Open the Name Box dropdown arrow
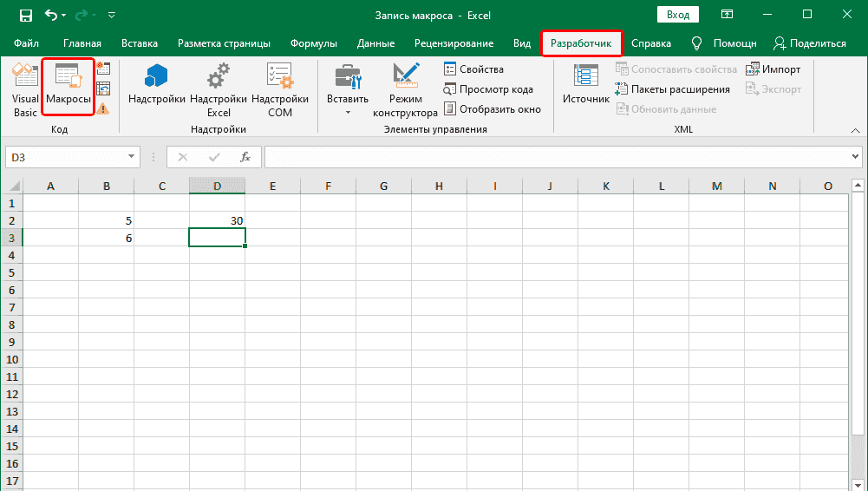This screenshot has width=868, height=491. click(132, 157)
